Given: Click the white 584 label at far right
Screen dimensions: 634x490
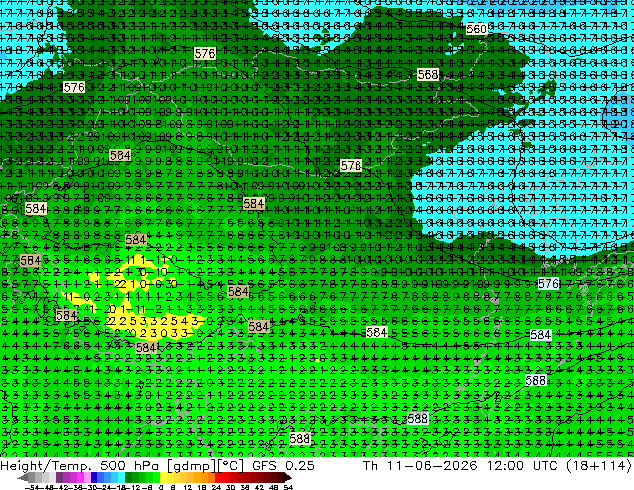Looking at the screenshot, I should click(541, 335).
